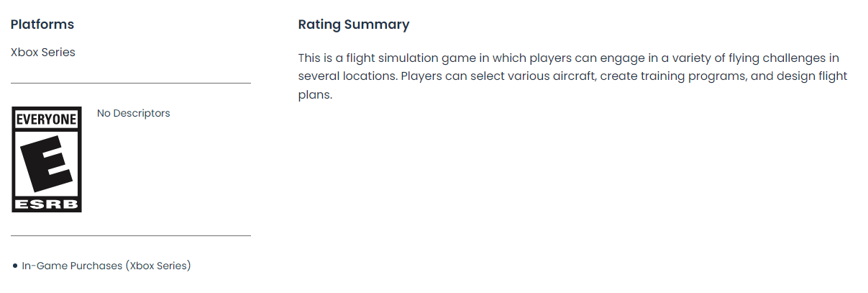Click the EVERYONE label atop rating badge
This screenshot has height=293, width=868.
[47, 120]
